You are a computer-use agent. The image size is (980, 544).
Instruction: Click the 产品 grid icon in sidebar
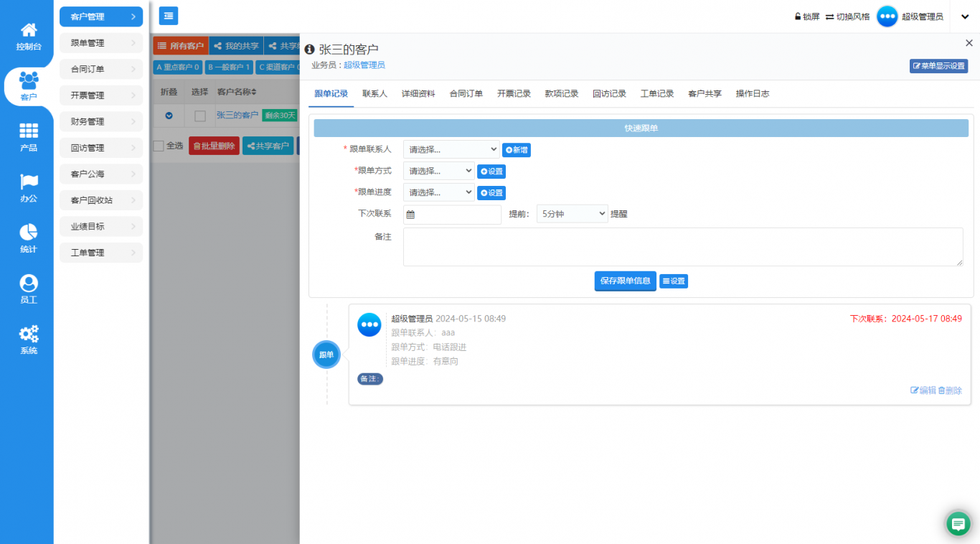[x=29, y=131]
